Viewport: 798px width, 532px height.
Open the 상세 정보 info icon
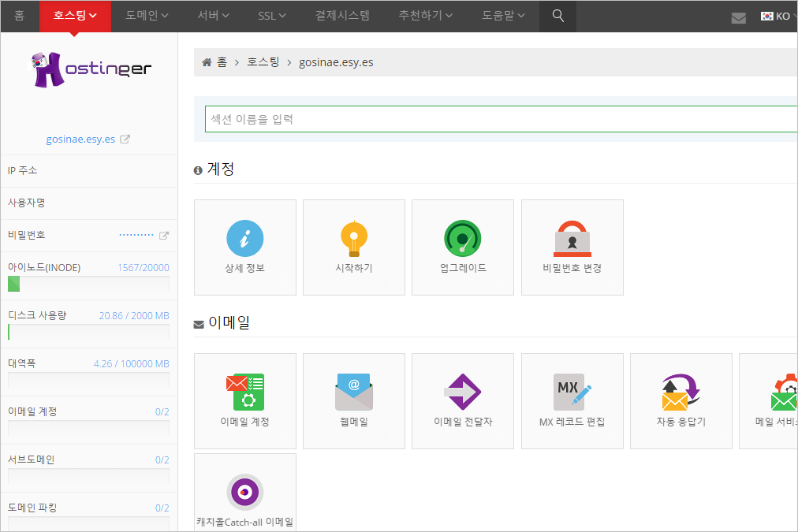[244, 239]
